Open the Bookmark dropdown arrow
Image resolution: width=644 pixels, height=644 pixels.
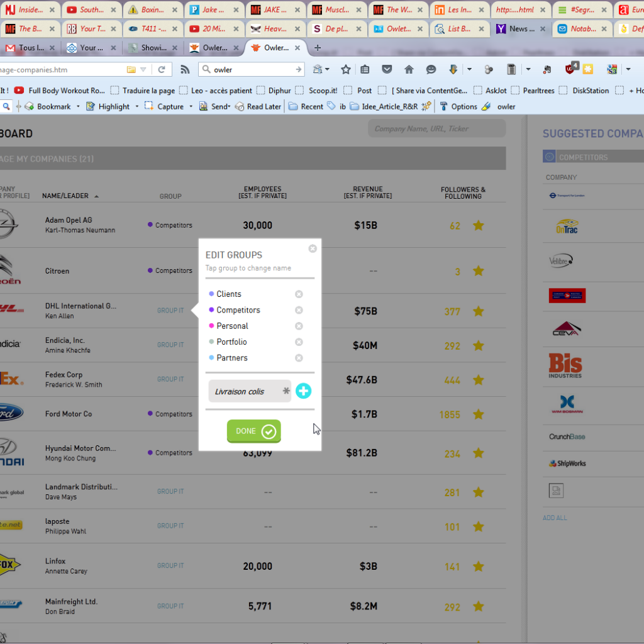click(78, 107)
